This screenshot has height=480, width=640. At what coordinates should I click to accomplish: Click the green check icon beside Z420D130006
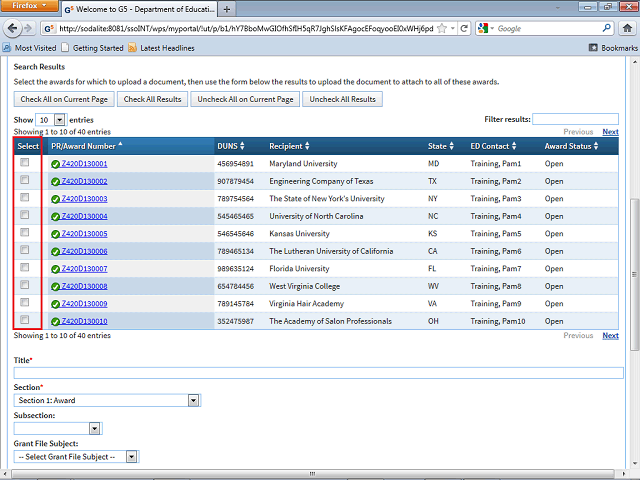click(x=55, y=251)
